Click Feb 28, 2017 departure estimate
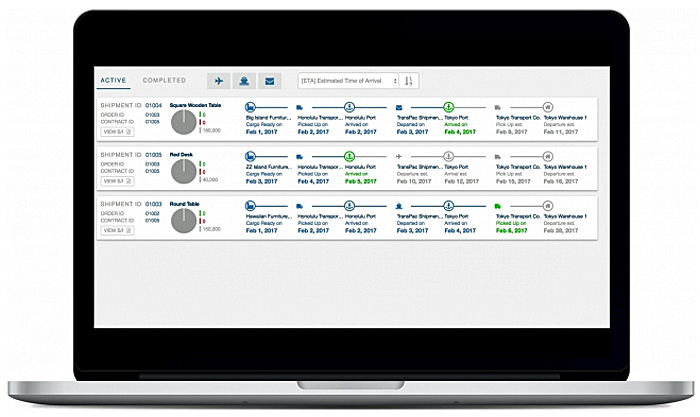This screenshot has height=417, width=700. click(x=561, y=231)
